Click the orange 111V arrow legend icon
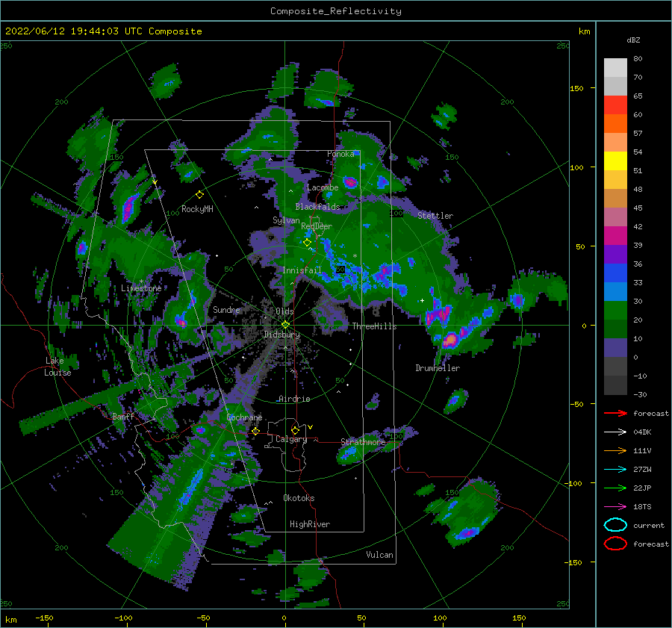Screen dimensions: 672x628 (x=615, y=450)
